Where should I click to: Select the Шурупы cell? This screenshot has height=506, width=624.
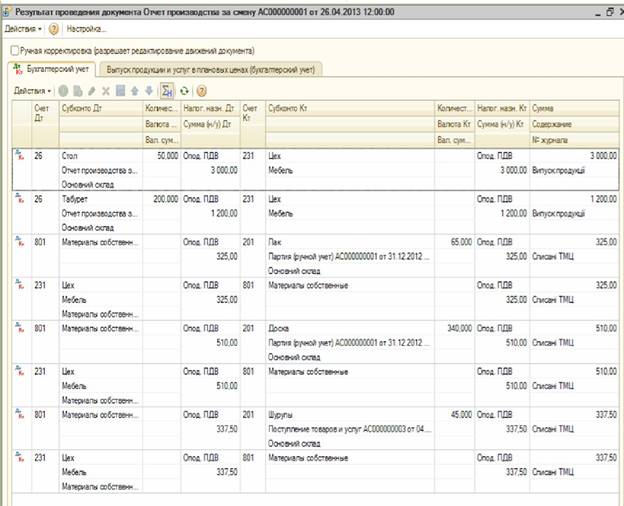point(350,415)
